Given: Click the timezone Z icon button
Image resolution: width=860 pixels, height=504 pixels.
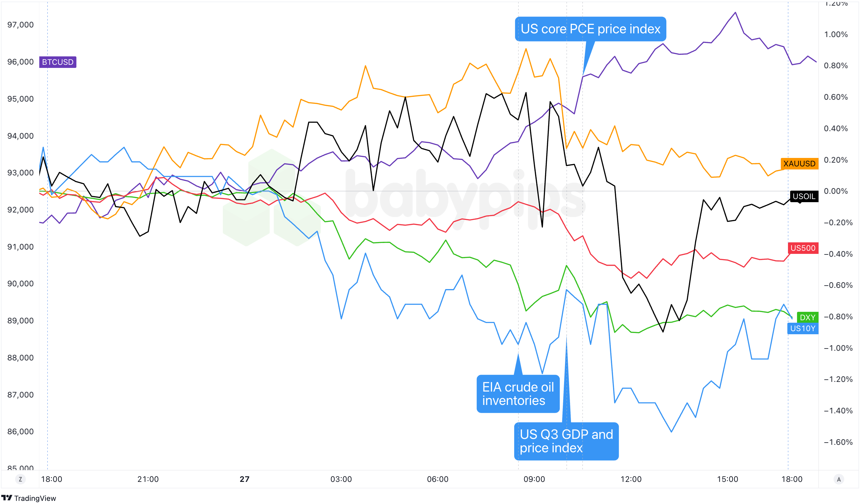Looking at the screenshot, I should [21, 479].
